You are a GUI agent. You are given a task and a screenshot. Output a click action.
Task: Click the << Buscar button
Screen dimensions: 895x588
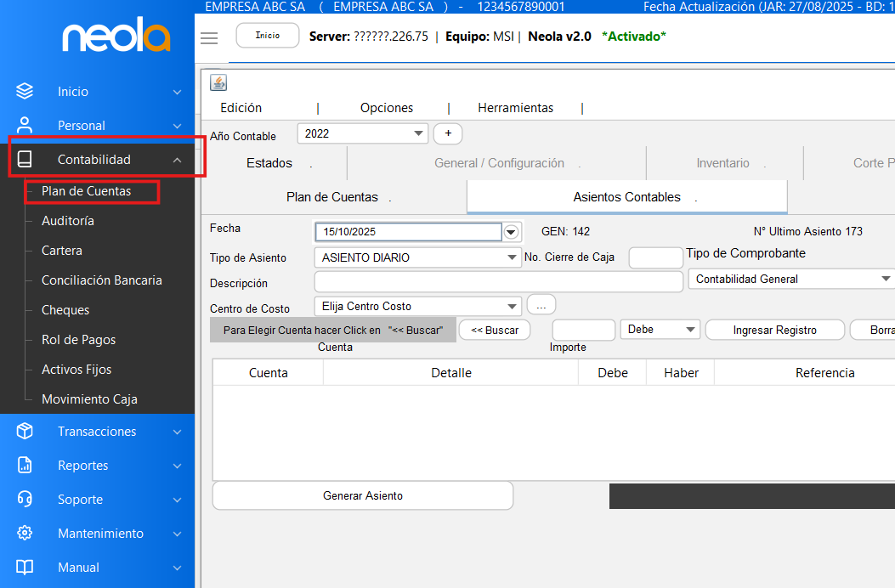pyautogui.click(x=495, y=330)
